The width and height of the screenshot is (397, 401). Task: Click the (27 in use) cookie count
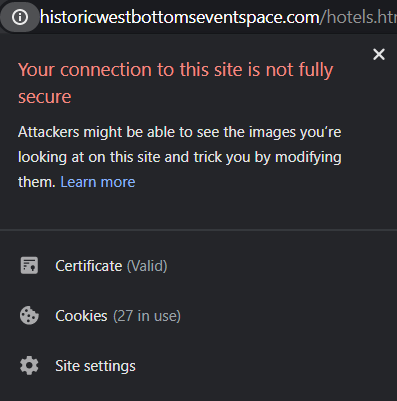[x=147, y=316]
